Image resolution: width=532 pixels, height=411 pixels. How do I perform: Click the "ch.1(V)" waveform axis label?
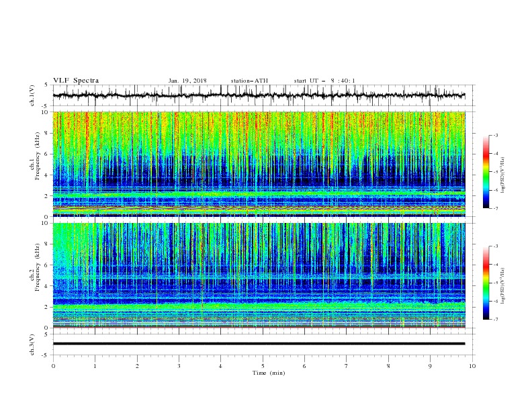[x=32, y=95]
